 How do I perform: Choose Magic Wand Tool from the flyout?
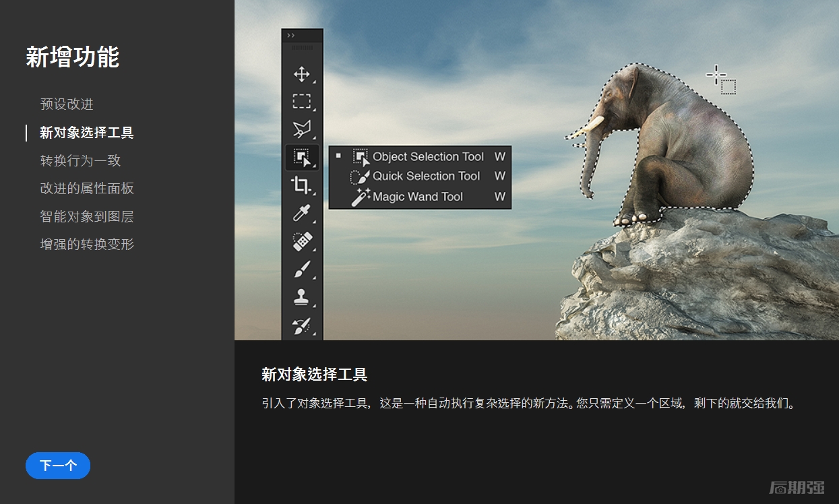[420, 197]
